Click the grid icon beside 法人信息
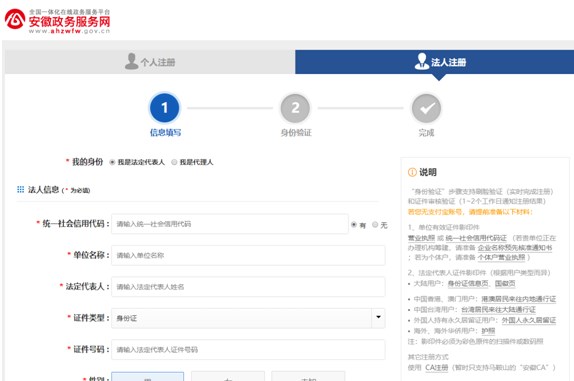The image size is (574, 381). 20,189
